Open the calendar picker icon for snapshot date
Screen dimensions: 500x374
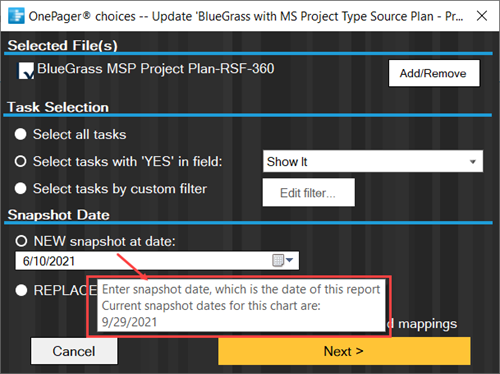coord(278,260)
